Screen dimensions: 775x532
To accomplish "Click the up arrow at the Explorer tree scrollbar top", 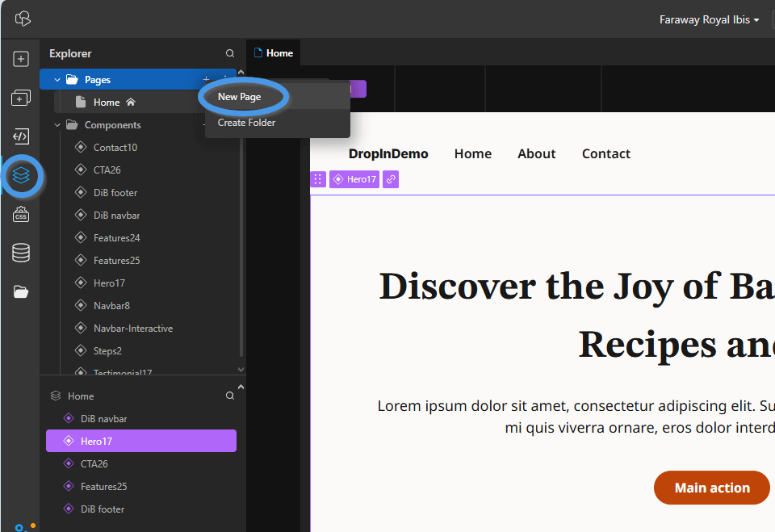I will [241, 72].
